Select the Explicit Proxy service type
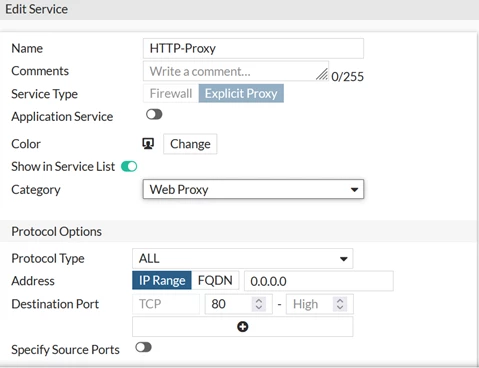The image size is (479, 368). (241, 93)
